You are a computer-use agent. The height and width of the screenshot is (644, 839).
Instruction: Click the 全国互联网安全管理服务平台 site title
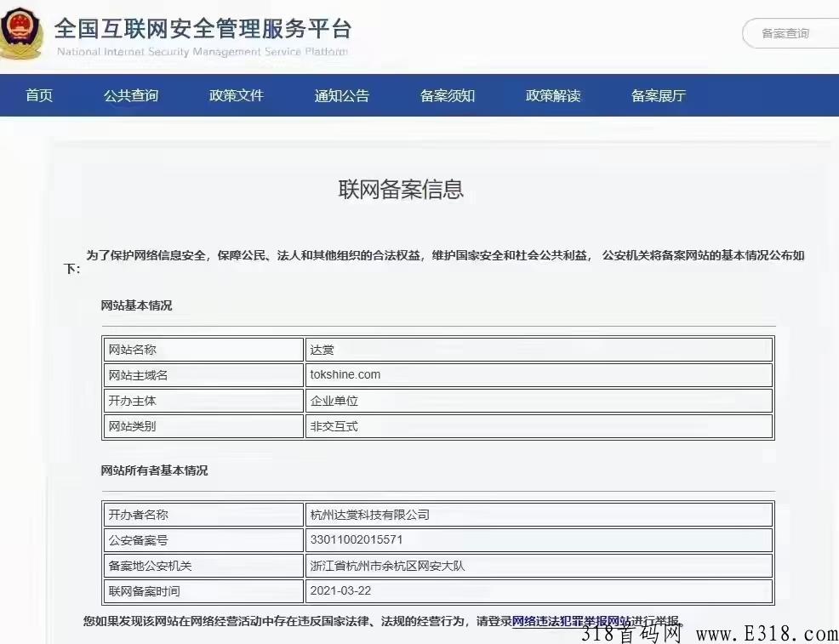click(x=203, y=28)
